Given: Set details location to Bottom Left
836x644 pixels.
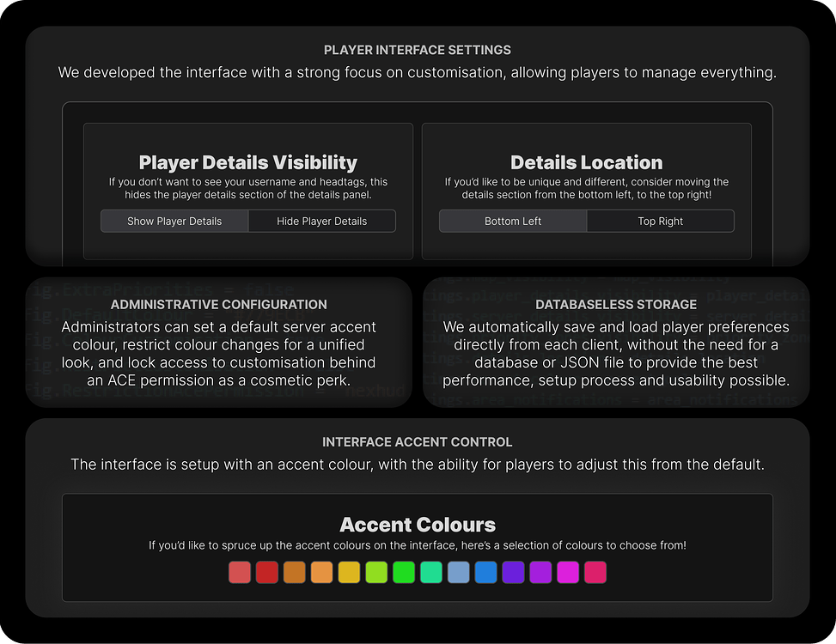Looking at the screenshot, I should 512,221.
